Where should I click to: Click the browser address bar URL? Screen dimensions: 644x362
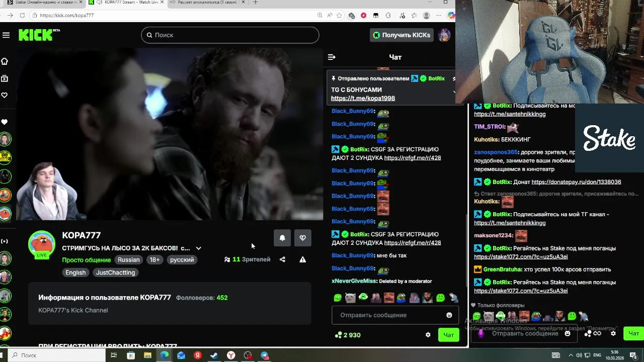pos(66,15)
